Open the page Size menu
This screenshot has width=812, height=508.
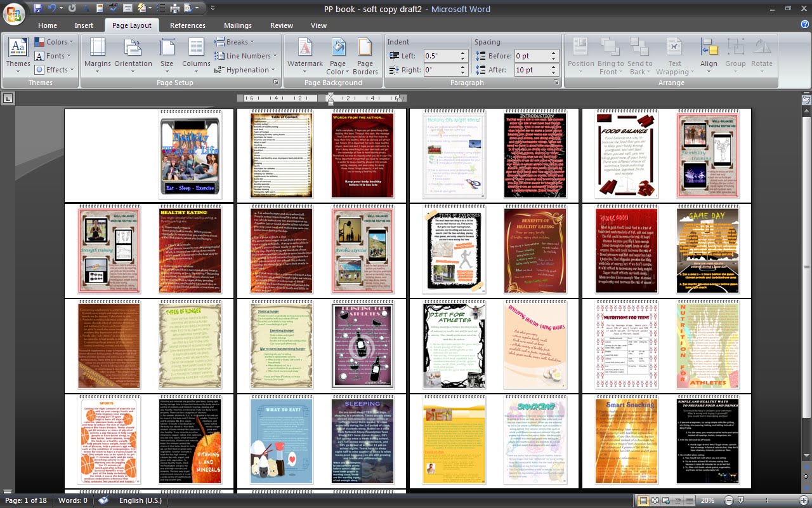pyautogui.click(x=167, y=55)
